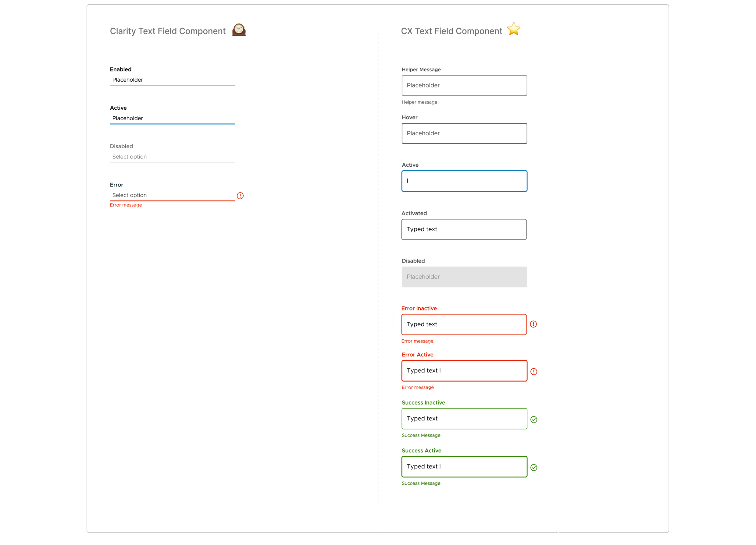
Task: Click the Clarity Error field warning icon
Action: (240, 196)
